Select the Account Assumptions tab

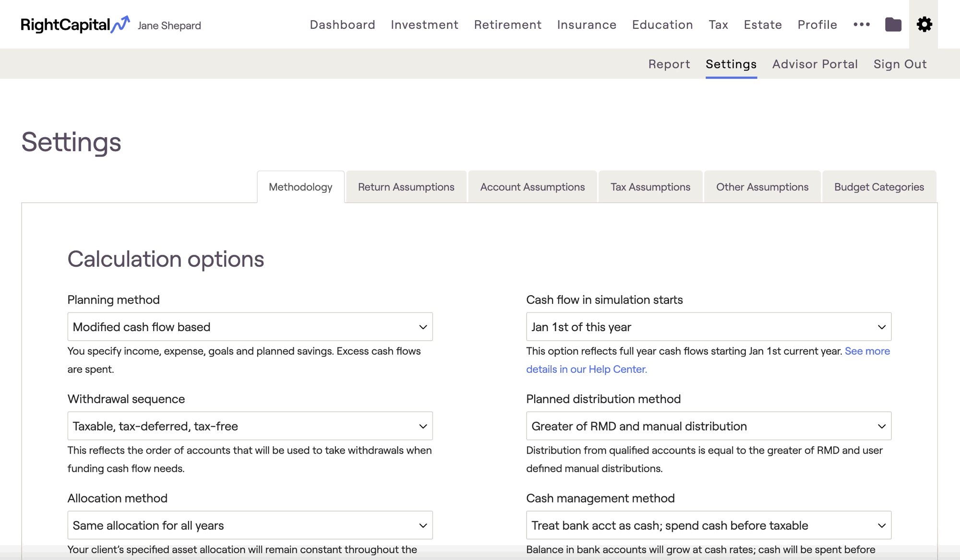pos(532,187)
